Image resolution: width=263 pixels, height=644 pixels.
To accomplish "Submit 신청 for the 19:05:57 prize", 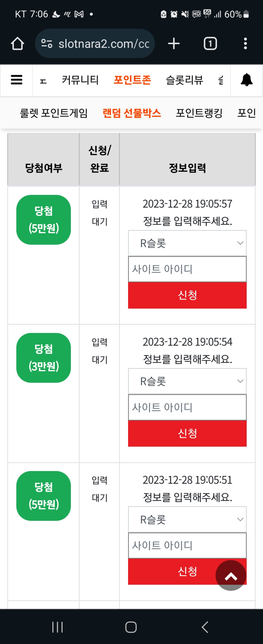I will [188, 295].
